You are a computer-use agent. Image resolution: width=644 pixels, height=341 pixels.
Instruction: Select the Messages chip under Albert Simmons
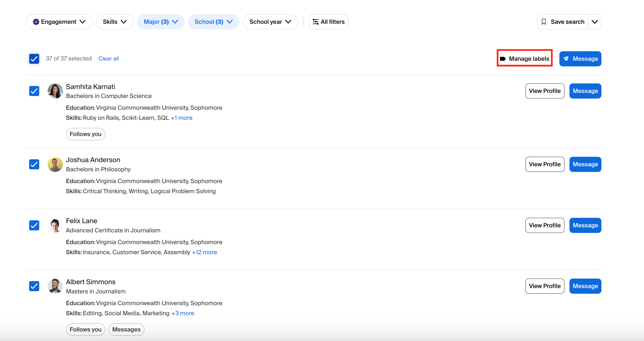[126, 329]
